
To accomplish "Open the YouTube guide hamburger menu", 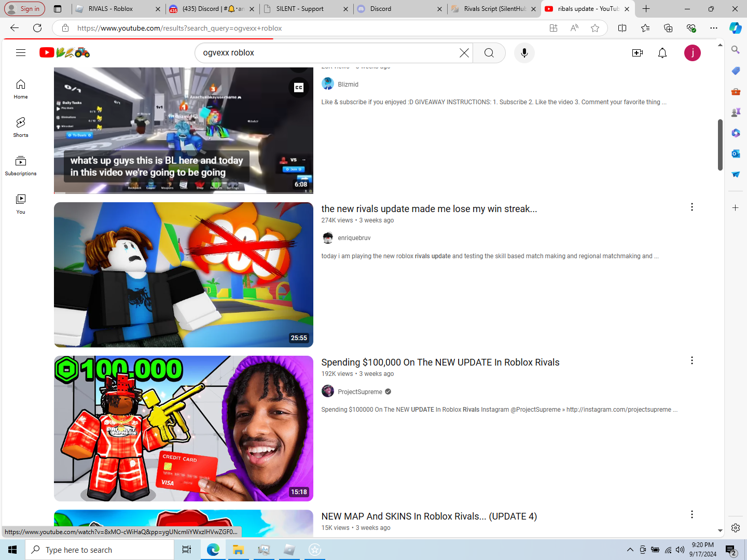I will (x=21, y=52).
